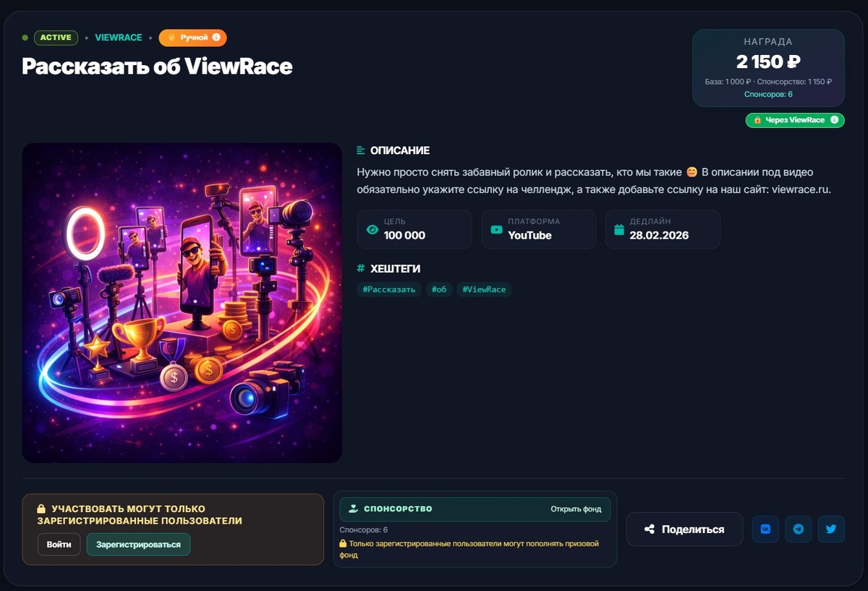The width and height of the screenshot is (868, 591).
Task: Share the challenge on VK
Action: (x=765, y=529)
